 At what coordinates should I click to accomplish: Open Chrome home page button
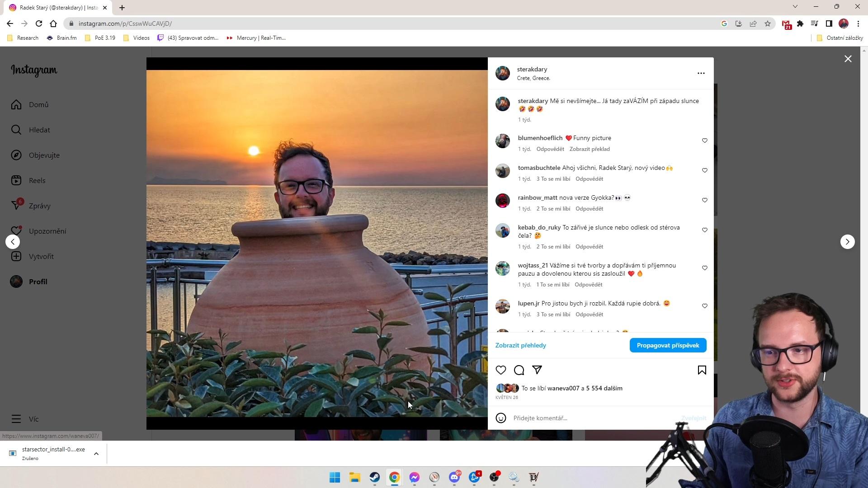(53, 23)
